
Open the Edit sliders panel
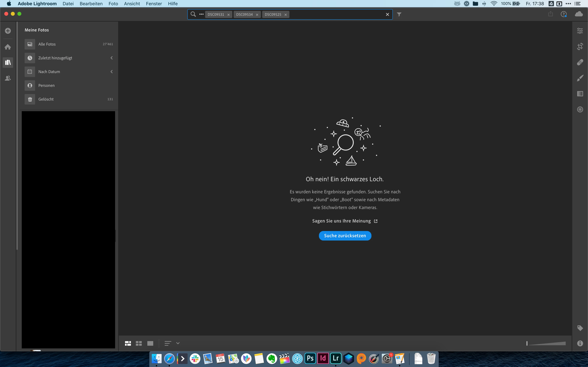pos(580,31)
